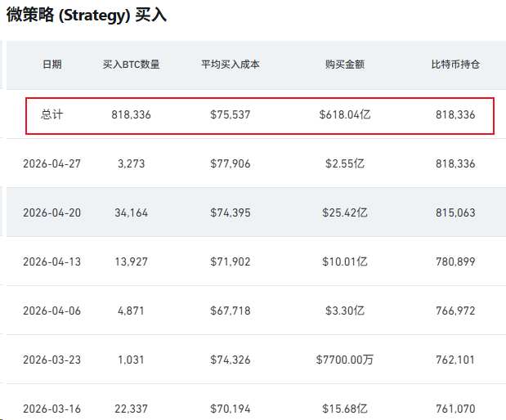Select the 2026-04-20 date cell

pos(51,212)
